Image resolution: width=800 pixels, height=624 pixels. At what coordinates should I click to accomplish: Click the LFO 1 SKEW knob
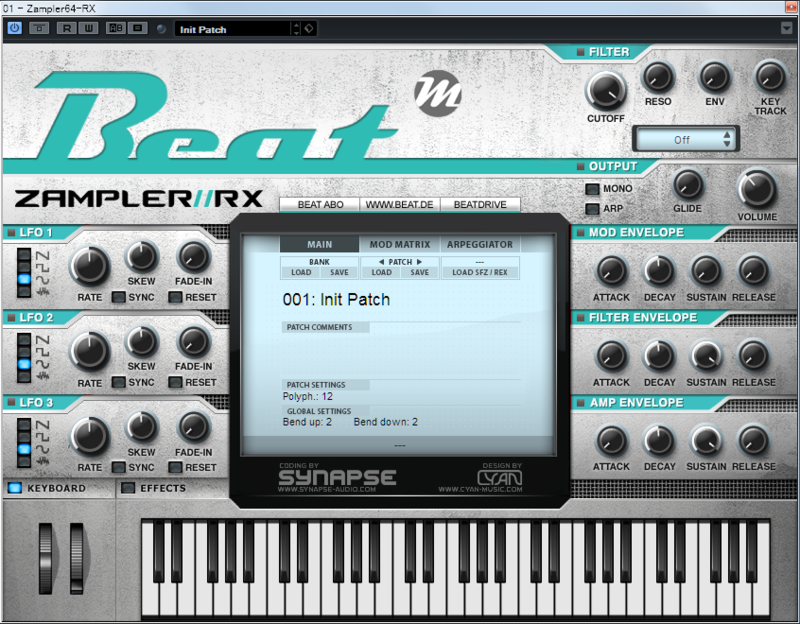[141, 257]
